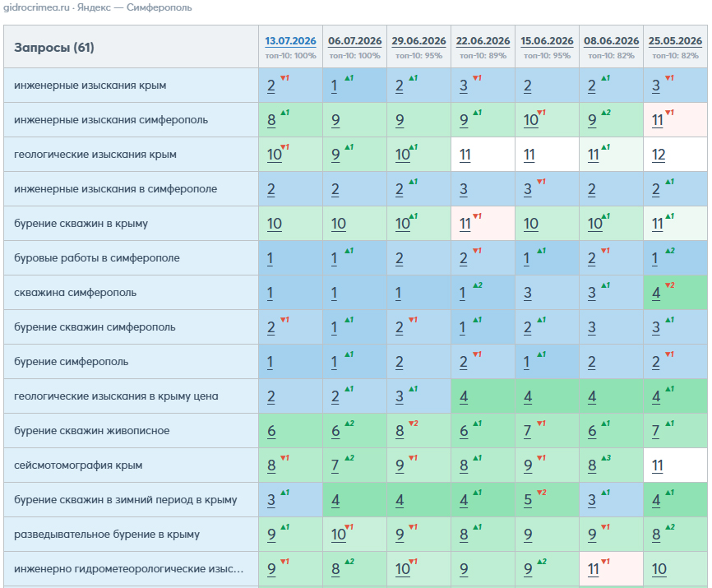Viewport: 712px width, 588px height.
Task: Click the Запросы (61) column header
Action: coord(54,47)
